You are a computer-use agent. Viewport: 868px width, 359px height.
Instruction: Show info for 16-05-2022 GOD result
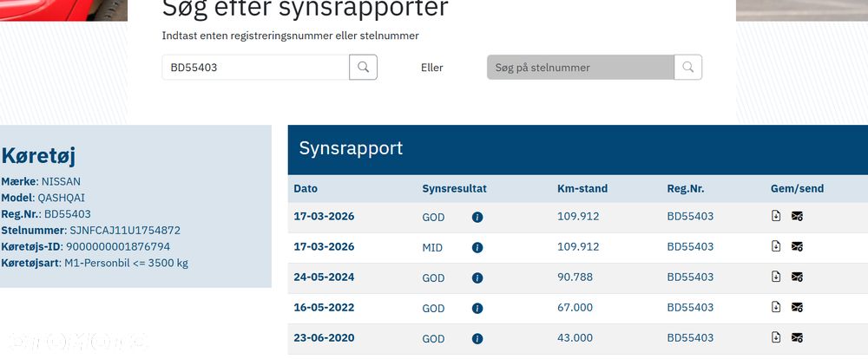(477, 308)
